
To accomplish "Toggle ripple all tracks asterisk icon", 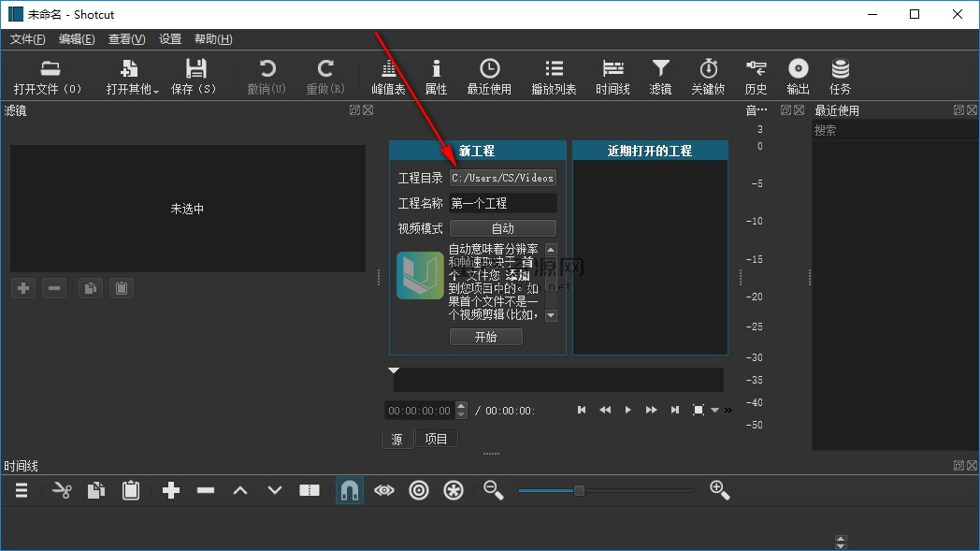I will click(454, 491).
